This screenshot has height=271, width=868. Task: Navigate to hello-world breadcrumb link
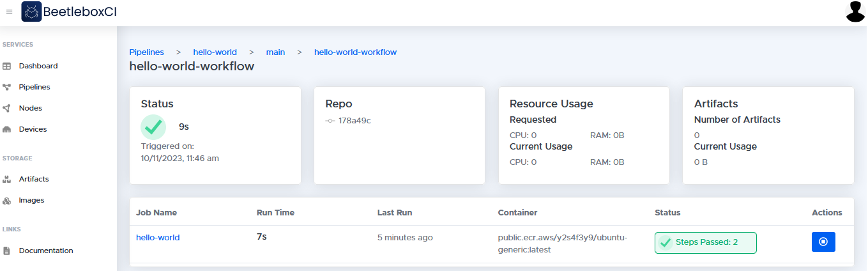tap(215, 52)
